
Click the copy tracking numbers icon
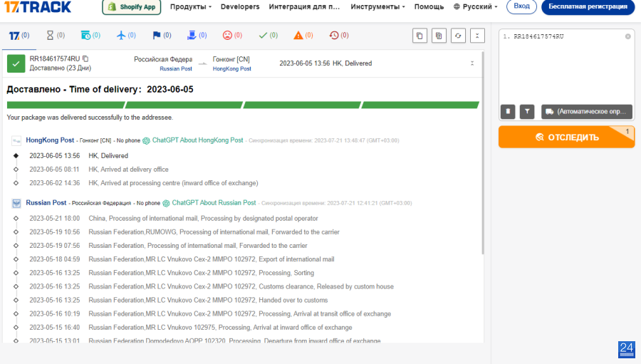click(419, 36)
